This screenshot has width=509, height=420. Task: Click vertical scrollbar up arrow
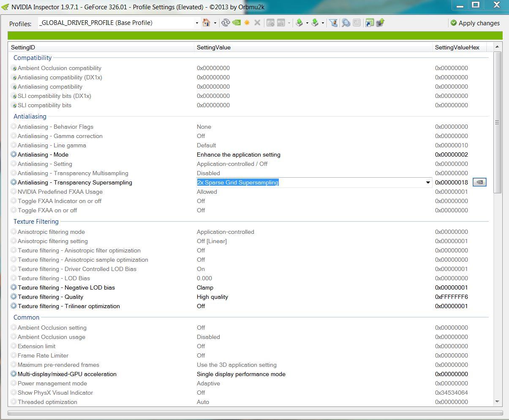coord(497,47)
